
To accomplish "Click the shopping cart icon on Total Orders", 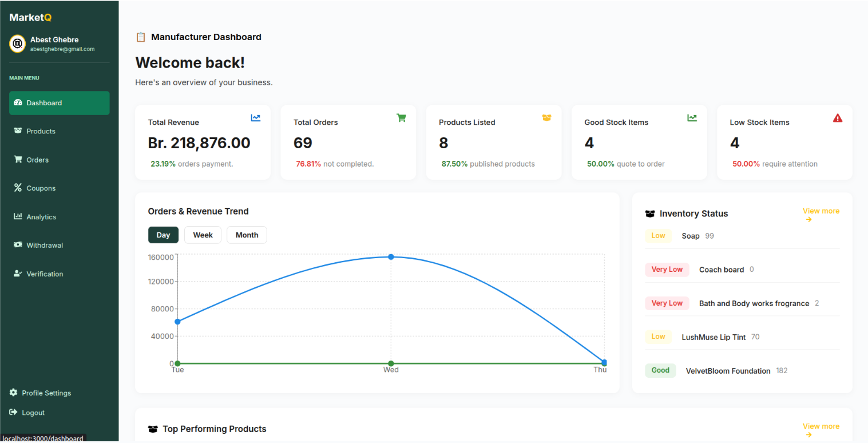I will click(x=401, y=118).
